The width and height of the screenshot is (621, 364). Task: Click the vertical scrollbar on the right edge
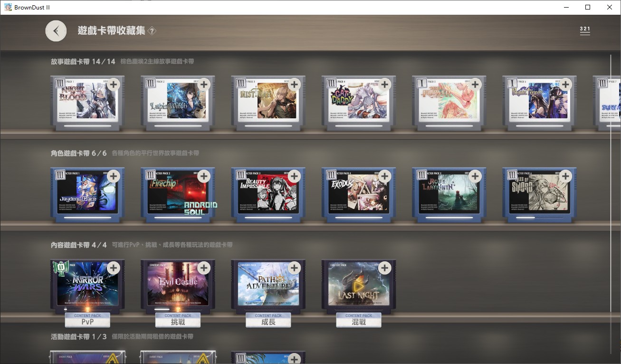point(611,183)
